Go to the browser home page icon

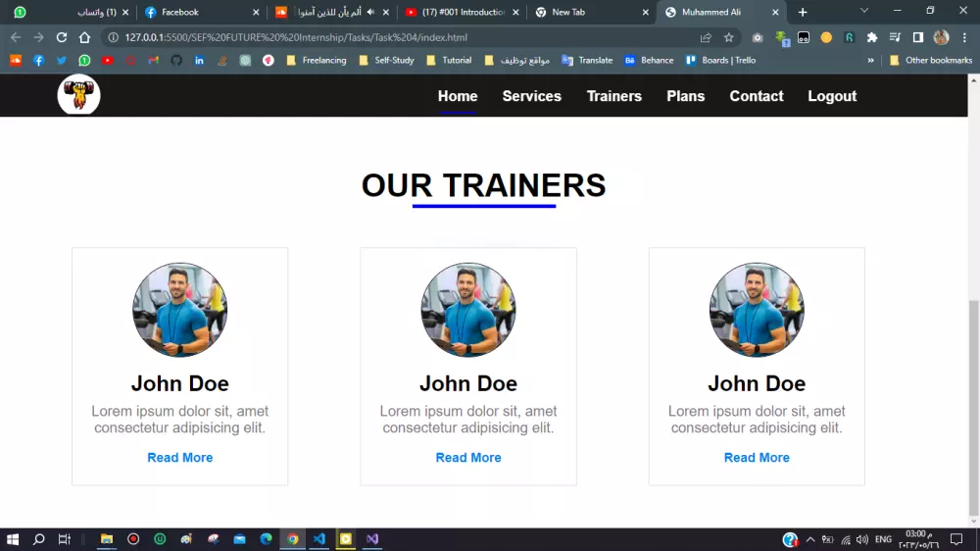tap(84, 37)
